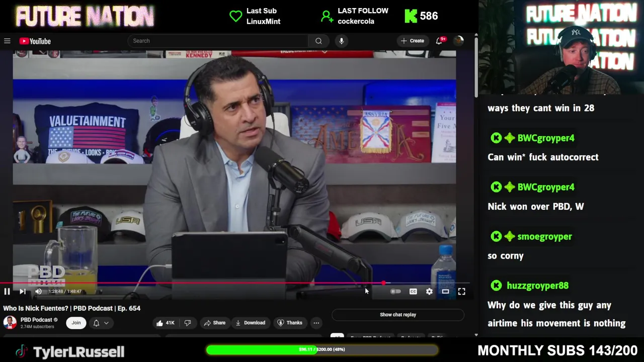The height and width of the screenshot is (362, 644).
Task: Pause the PBD Podcast video
Action: point(7,291)
